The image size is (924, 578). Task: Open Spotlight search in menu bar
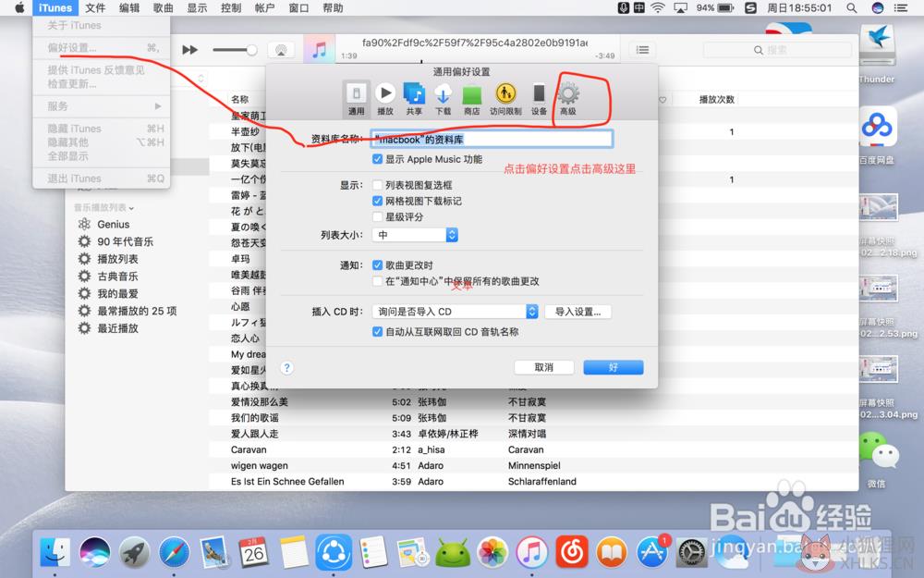[852, 7]
